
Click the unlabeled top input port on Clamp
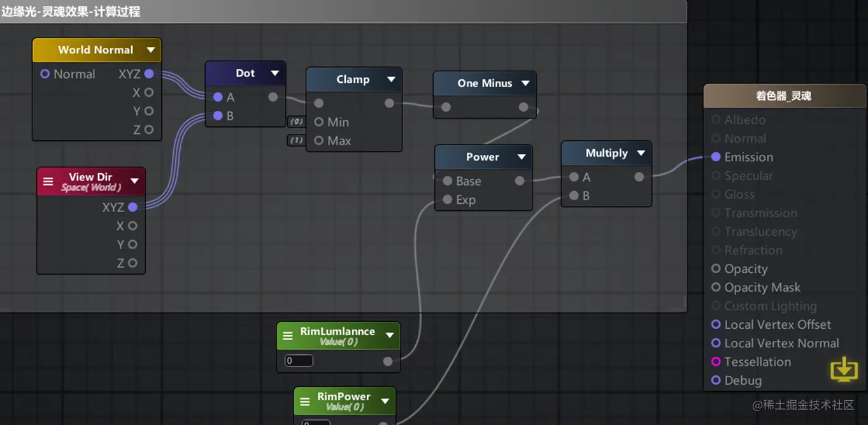(x=318, y=103)
